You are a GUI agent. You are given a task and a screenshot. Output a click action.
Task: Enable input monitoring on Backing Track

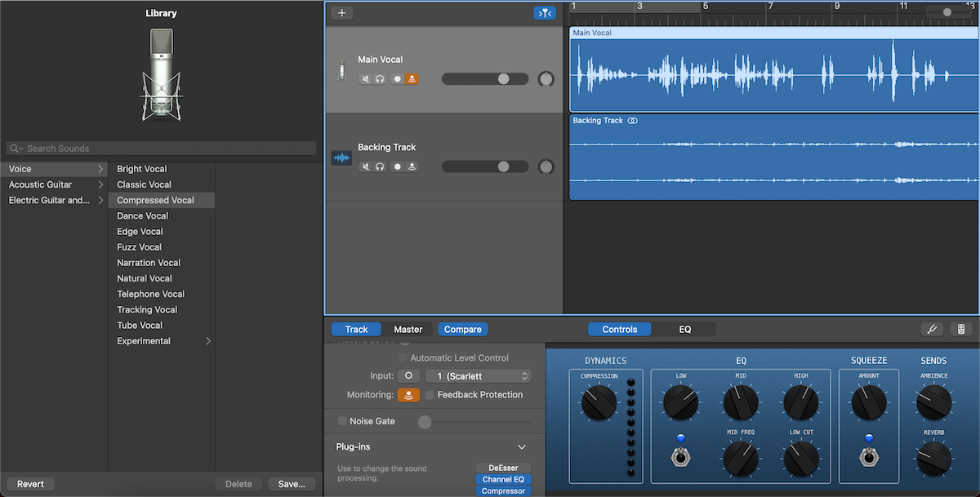tap(412, 166)
